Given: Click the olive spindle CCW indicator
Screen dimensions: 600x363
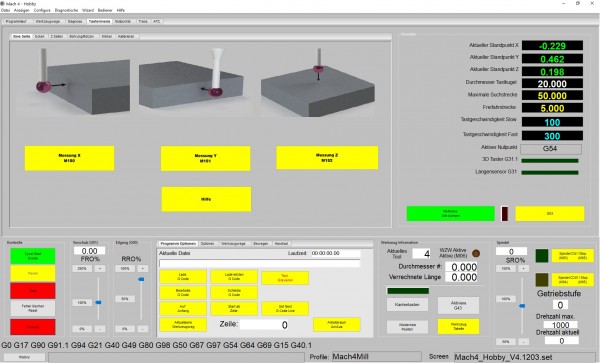Looking at the screenshot, I should click(541, 280).
